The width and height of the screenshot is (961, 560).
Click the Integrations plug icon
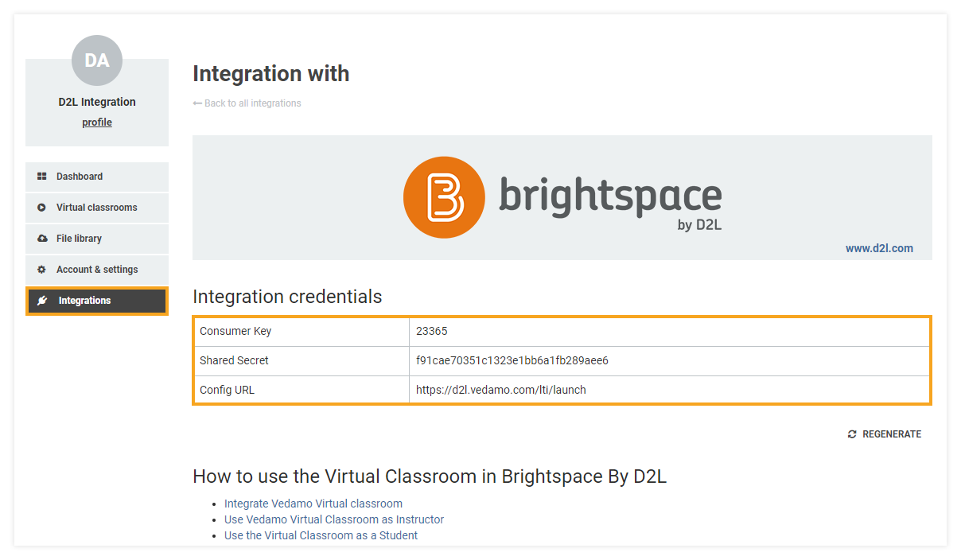pyautogui.click(x=42, y=301)
